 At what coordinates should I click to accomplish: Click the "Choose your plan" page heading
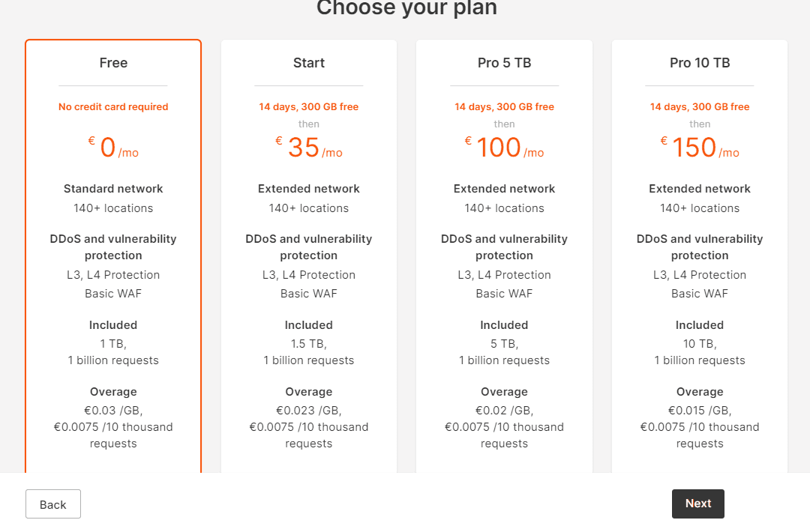[406, 8]
